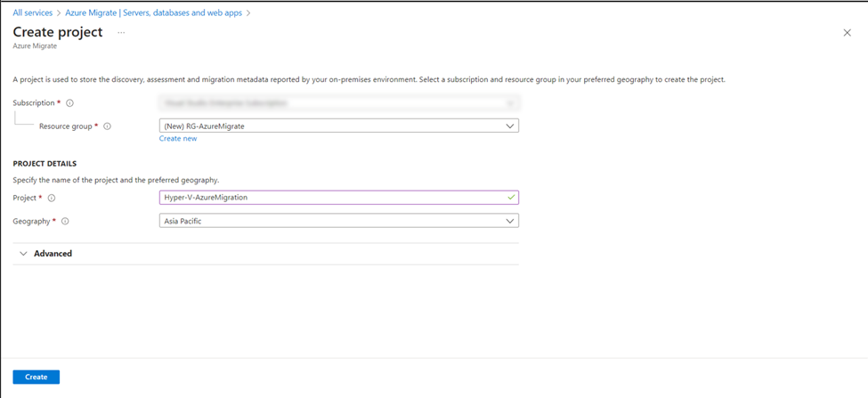Open the ellipsis menu beside Create project
The height and width of the screenshot is (398, 868).
(x=121, y=33)
